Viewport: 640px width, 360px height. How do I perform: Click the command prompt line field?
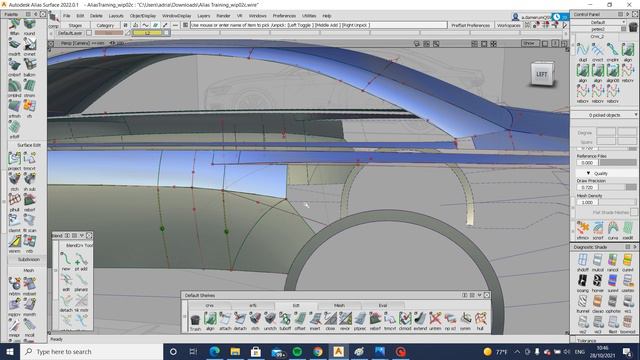tap(318, 25)
